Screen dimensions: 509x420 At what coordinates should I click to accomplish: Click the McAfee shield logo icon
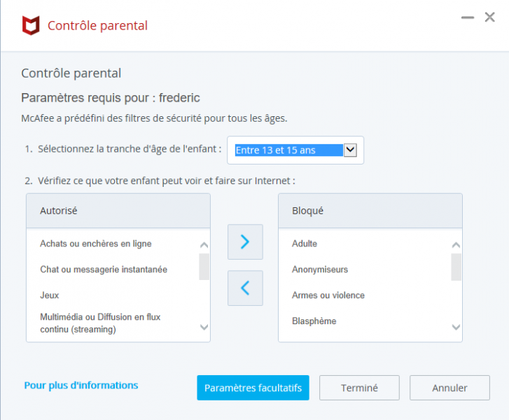coord(31,26)
